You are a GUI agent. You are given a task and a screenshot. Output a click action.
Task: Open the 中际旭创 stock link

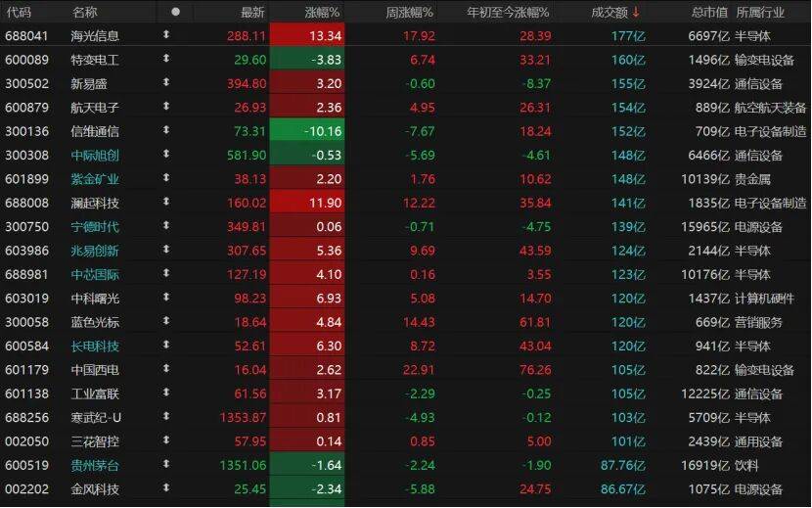(95, 155)
